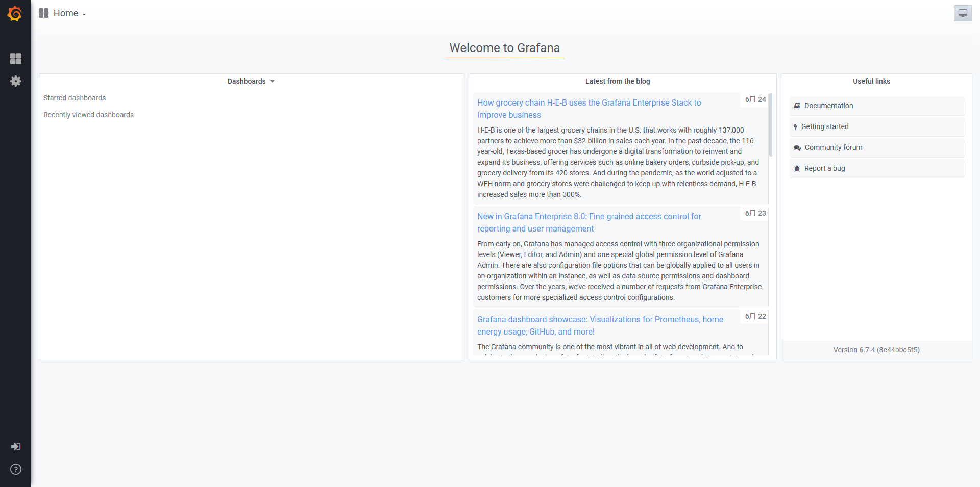
Task: Open the Community forum link
Action: [x=876, y=148]
